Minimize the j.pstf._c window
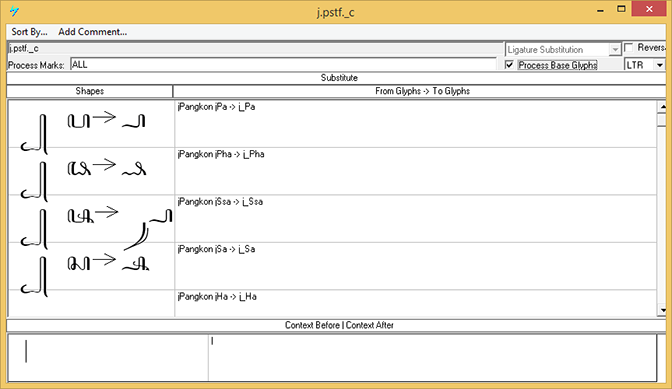Screen dimensions: 672x389 point(600,10)
